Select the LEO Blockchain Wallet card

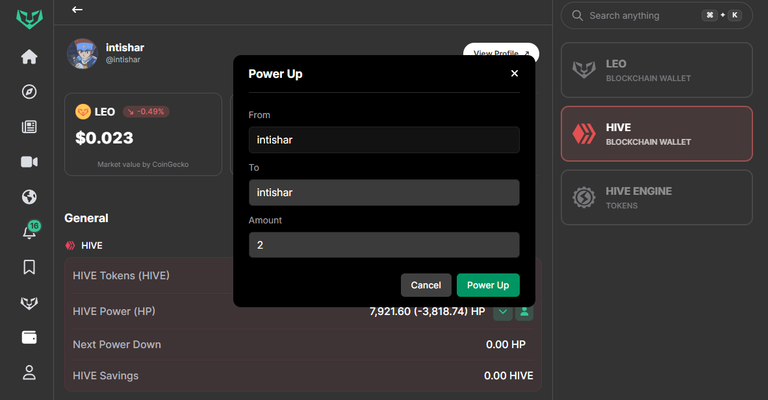656,70
